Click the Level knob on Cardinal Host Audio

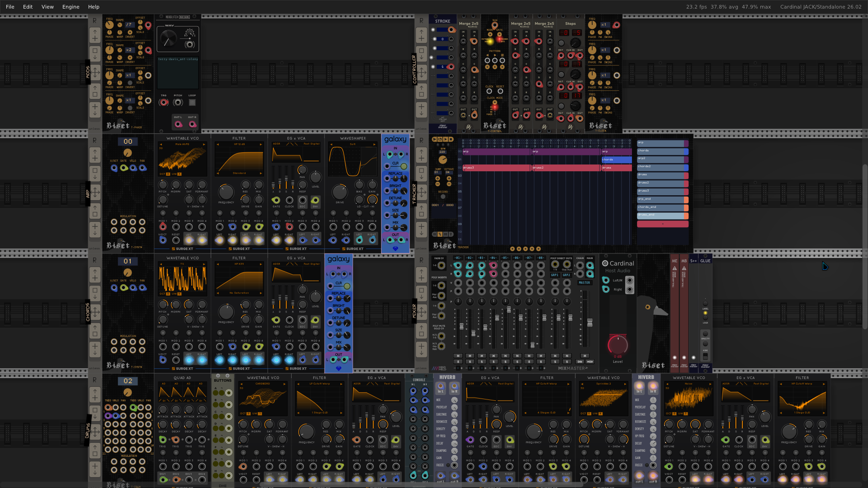tap(618, 345)
